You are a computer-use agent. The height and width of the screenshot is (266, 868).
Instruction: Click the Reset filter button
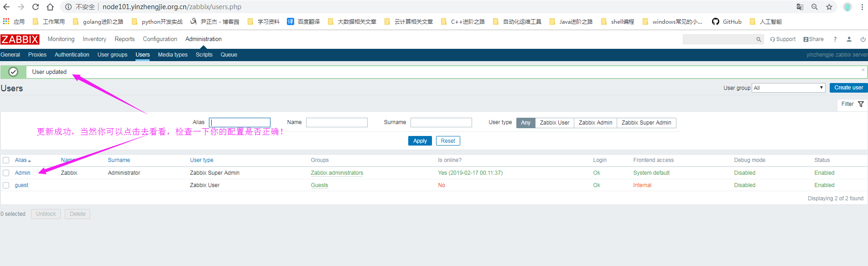(448, 141)
